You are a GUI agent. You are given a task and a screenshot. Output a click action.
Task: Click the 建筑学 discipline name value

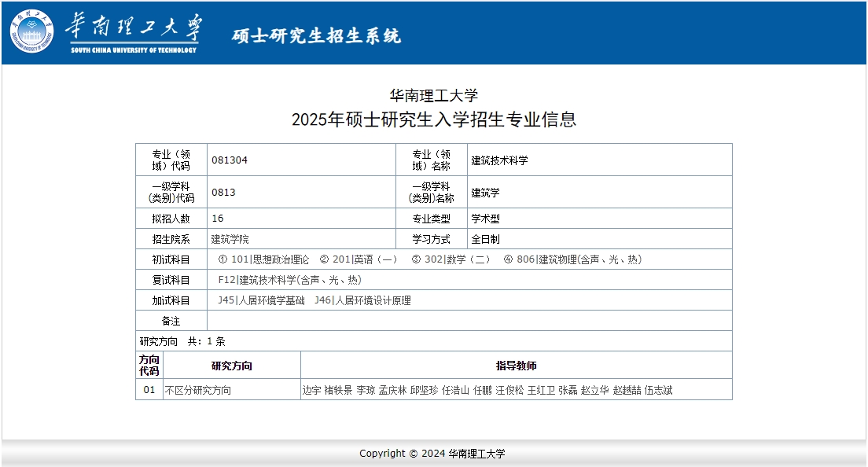coord(485,193)
